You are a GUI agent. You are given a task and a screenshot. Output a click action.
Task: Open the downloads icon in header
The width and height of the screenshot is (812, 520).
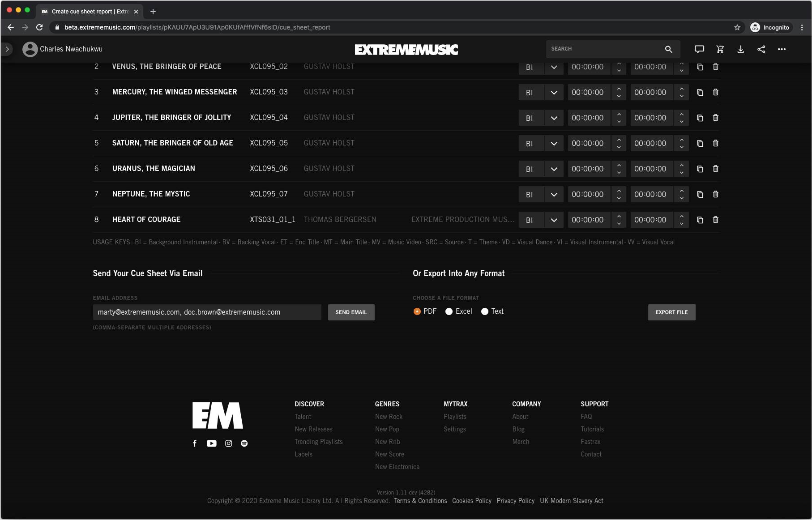740,49
